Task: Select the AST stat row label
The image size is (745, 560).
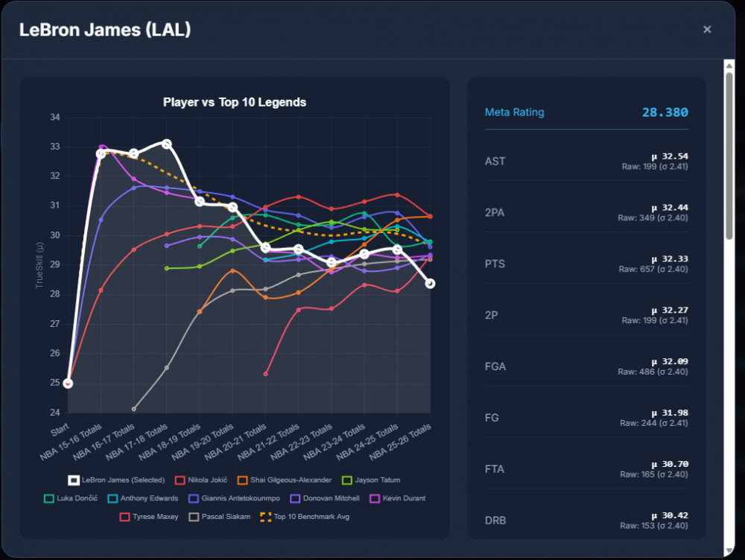Action: pyautogui.click(x=495, y=162)
